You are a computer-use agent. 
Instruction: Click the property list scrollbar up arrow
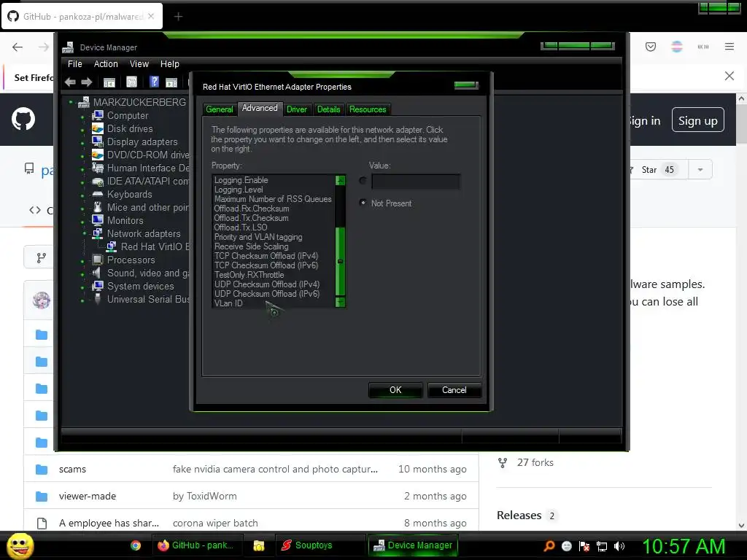[x=340, y=180]
